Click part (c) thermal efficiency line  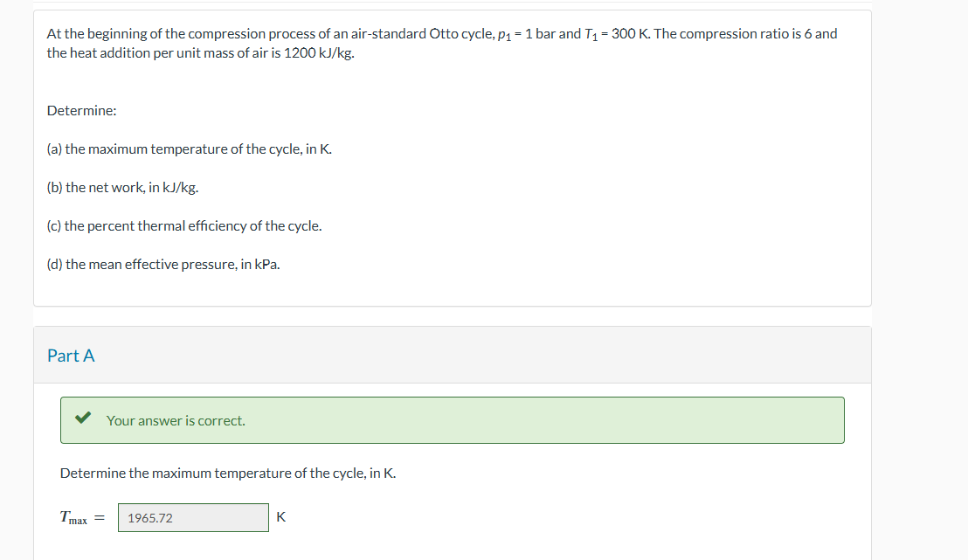pos(184,225)
